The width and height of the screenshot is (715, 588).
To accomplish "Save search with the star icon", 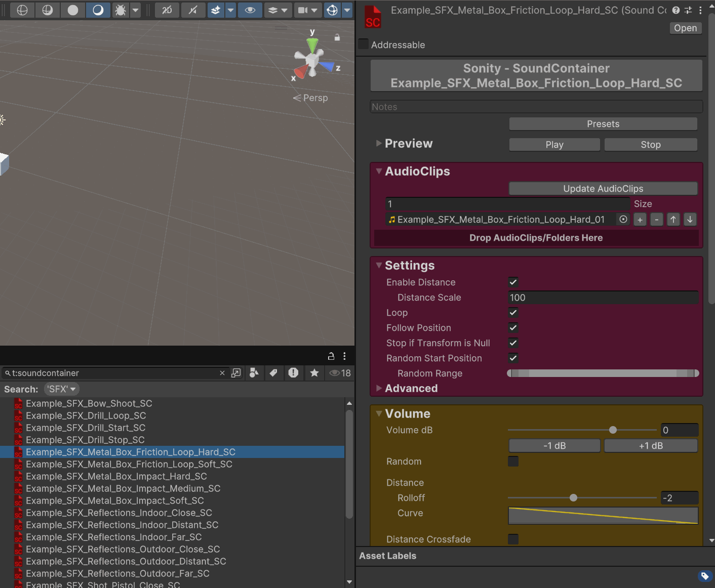I will click(x=314, y=373).
